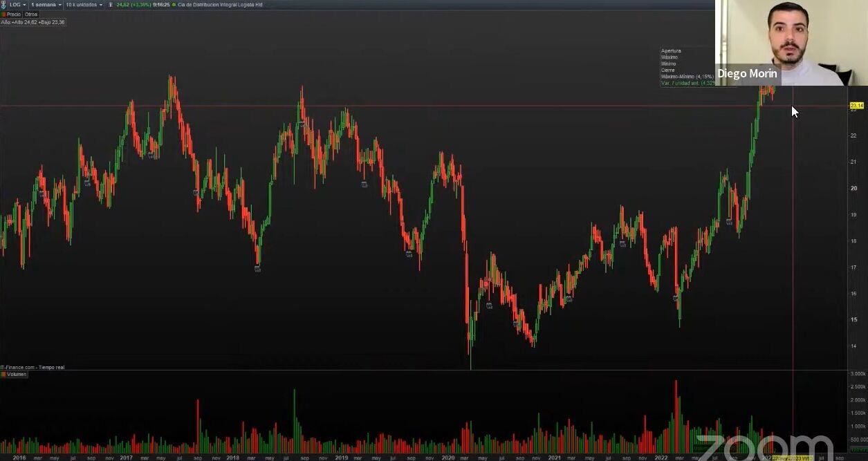This screenshot has height=461, width=868.
Task: Click the clock time 9:16:25
Action: coord(160,4)
